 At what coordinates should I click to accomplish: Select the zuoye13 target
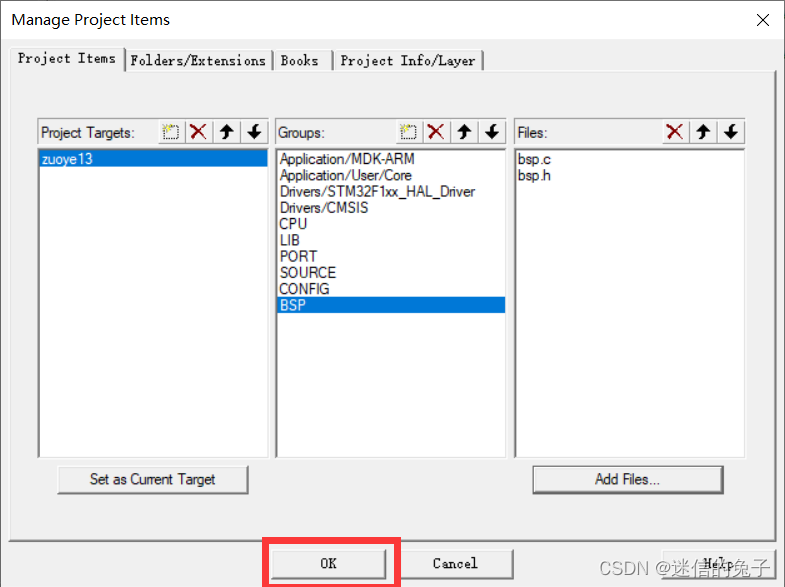[x=153, y=159]
